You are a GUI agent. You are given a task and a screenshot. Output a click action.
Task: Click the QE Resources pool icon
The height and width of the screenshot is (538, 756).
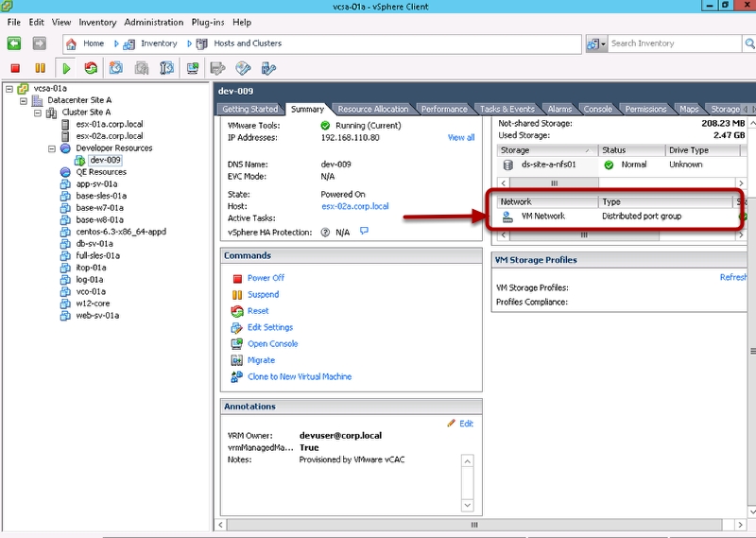65,172
